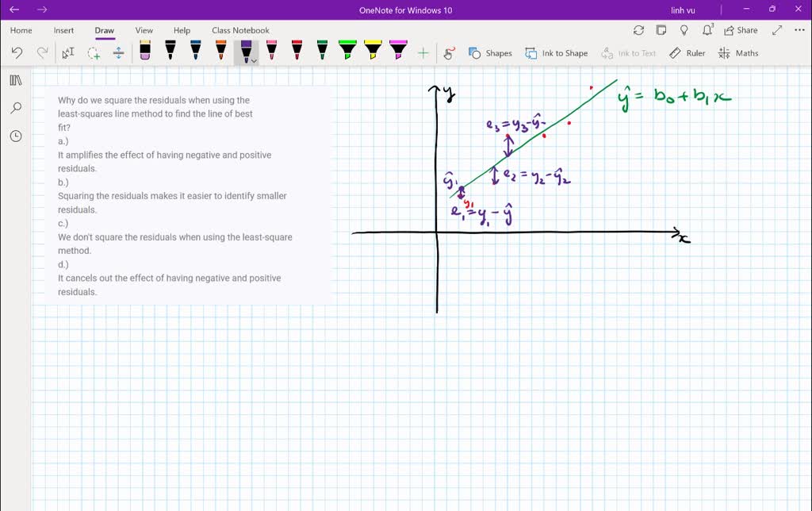Open the Maths assistant
The width and height of the screenshot is (812, 511).
[738, 52]
